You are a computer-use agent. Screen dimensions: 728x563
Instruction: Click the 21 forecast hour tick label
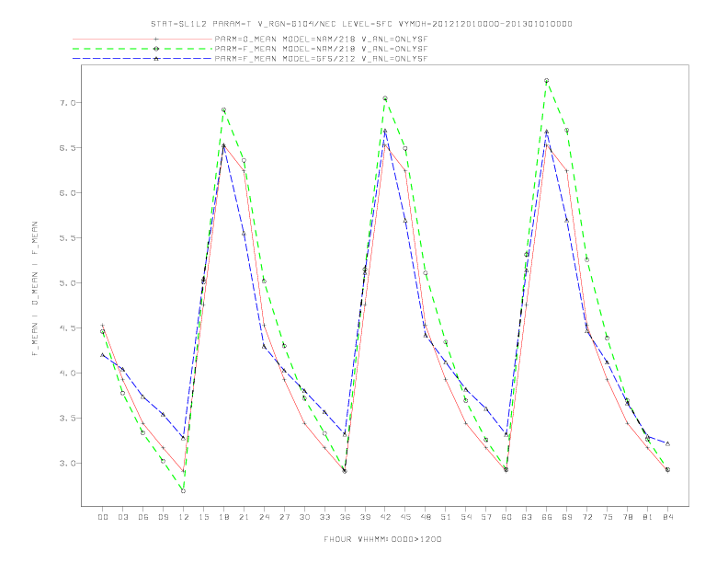point(244,517)
